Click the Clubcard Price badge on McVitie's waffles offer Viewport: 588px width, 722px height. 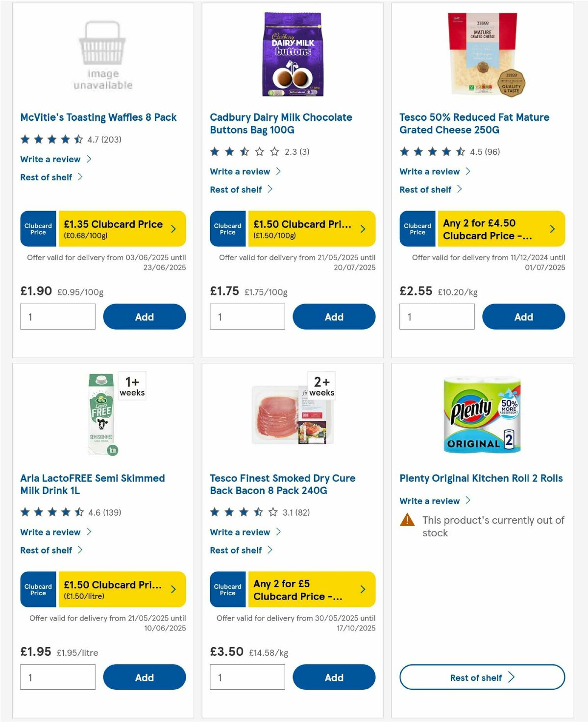[38, 228]
